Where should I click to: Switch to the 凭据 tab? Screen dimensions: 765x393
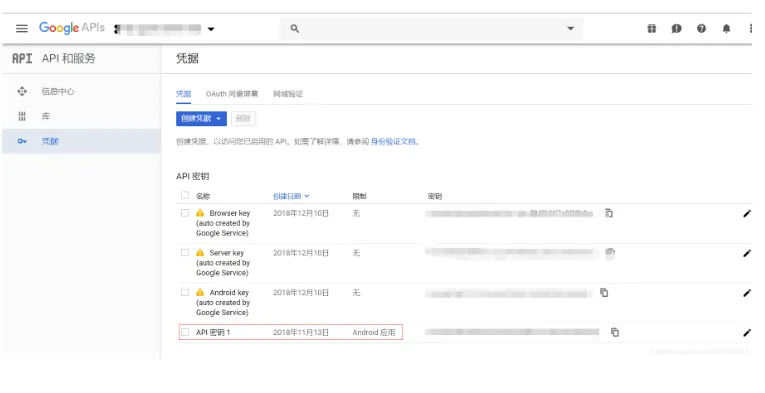(183, 94)
